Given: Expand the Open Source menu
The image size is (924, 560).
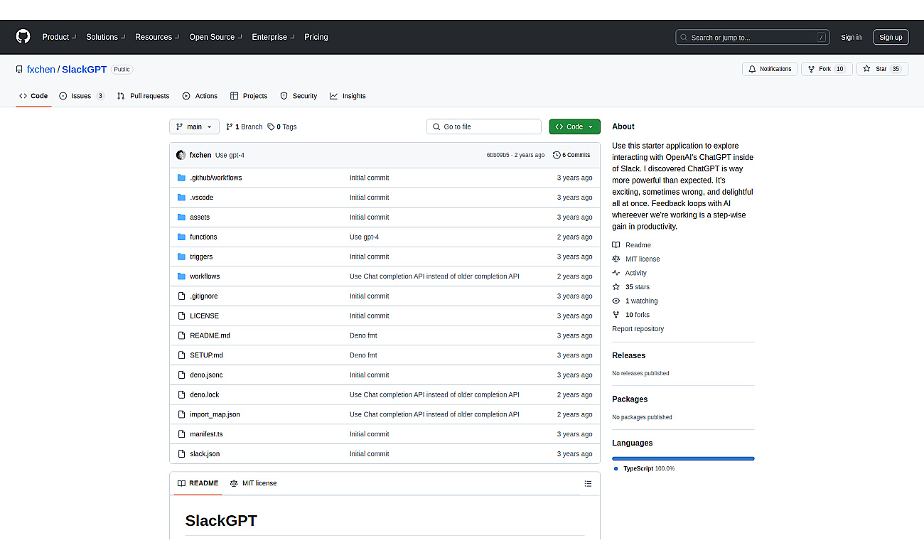Looking at the screenshot, I should coord(215,37).
